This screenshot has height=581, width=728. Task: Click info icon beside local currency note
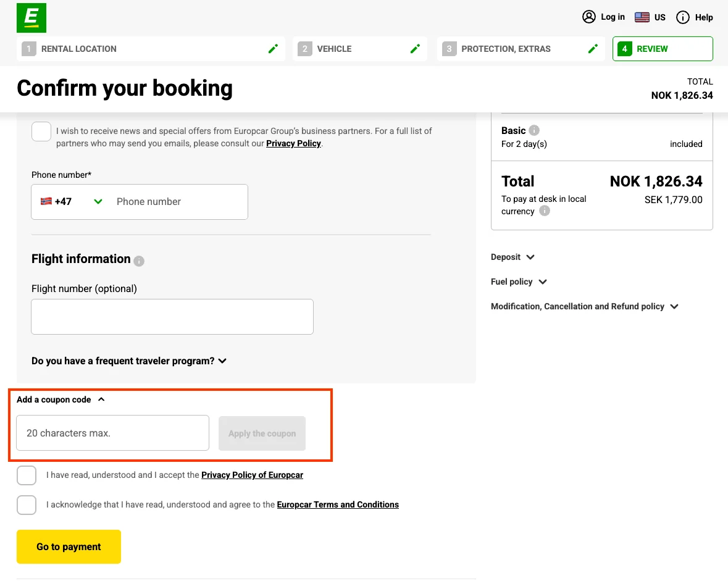pos(545,211)
